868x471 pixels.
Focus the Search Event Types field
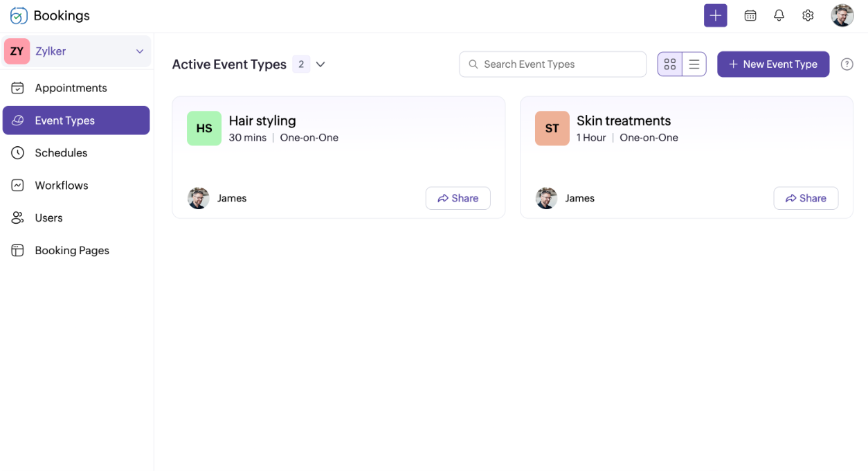pos(553,64)
